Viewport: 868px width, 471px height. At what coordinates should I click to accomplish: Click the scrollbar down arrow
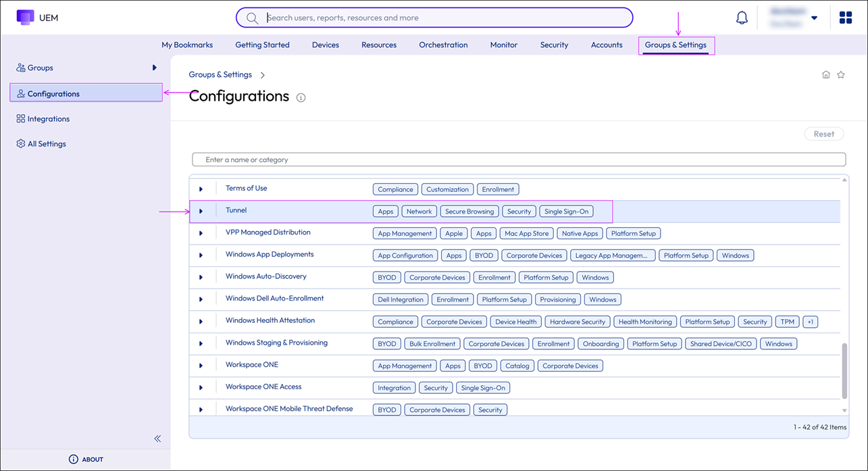pyautogui.click(x=844, y=410)
